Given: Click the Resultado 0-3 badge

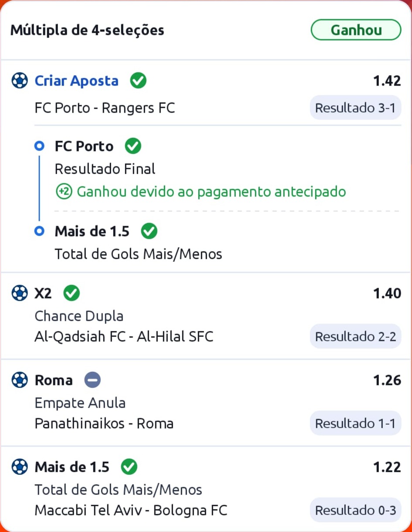Looking at the screenshot, I should (355, 510).
